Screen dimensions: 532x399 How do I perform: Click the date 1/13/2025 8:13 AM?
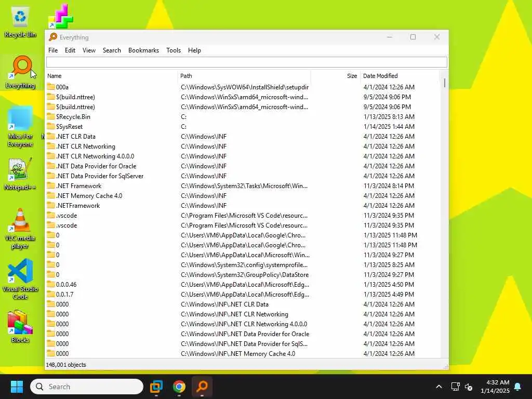(x=389, y=116)
